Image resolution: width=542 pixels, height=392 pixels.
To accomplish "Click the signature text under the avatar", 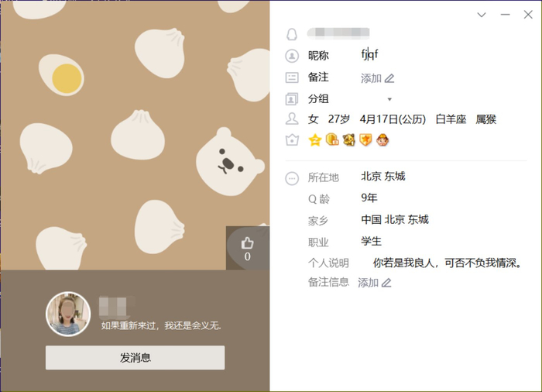I will (161, 325).
